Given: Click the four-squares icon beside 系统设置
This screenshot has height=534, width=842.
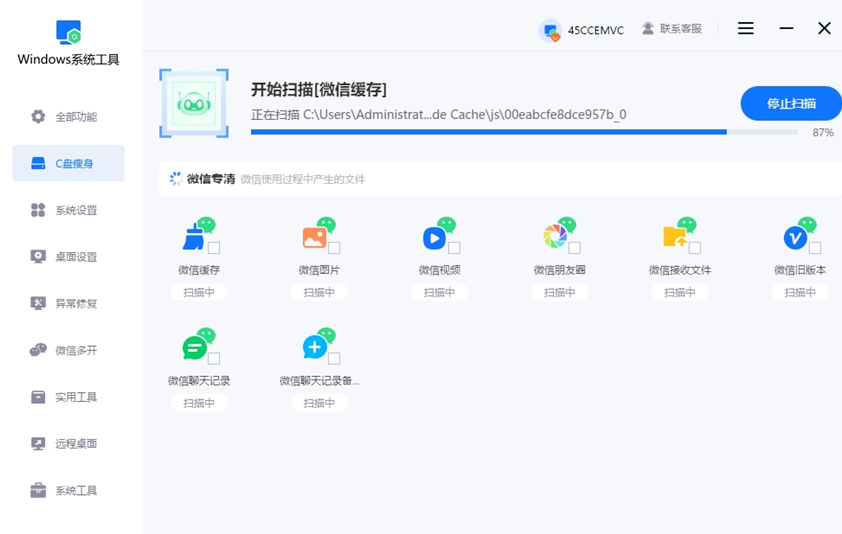Looking at the screenshot, I should point(38,210).
